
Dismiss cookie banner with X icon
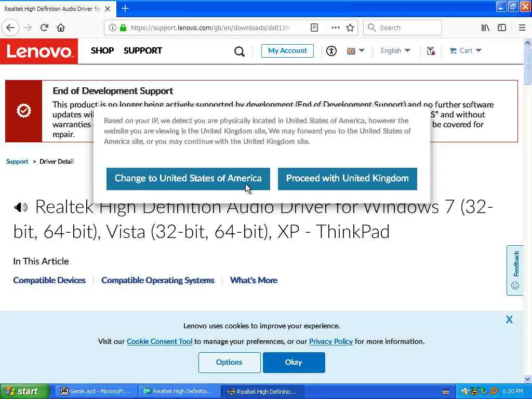tap(509, 320)
